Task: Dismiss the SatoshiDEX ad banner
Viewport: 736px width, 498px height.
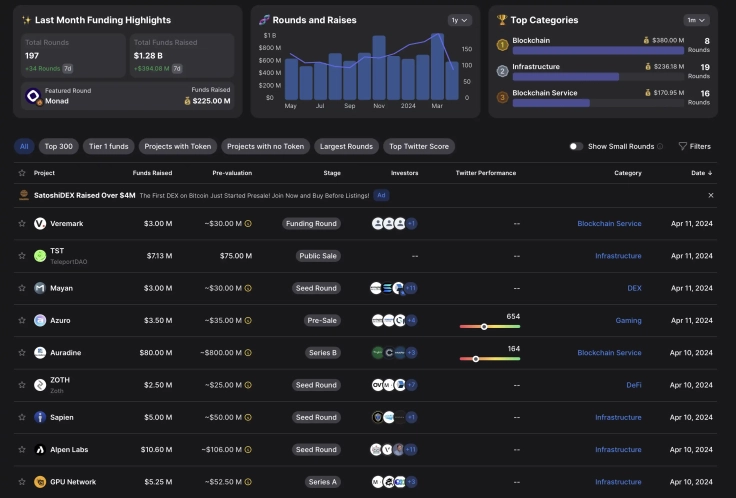Action: pyautogui.click(x=711, y=195)
